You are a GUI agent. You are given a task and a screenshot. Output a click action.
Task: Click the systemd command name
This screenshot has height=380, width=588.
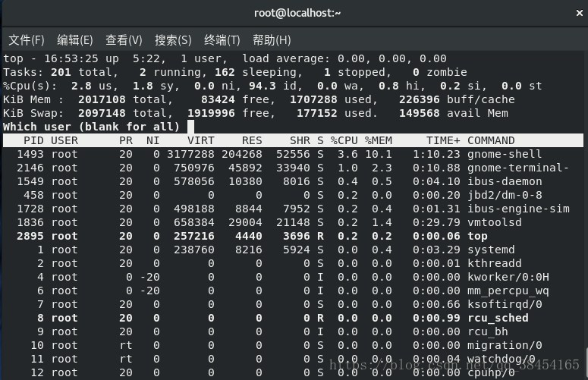tap(491, 250)
